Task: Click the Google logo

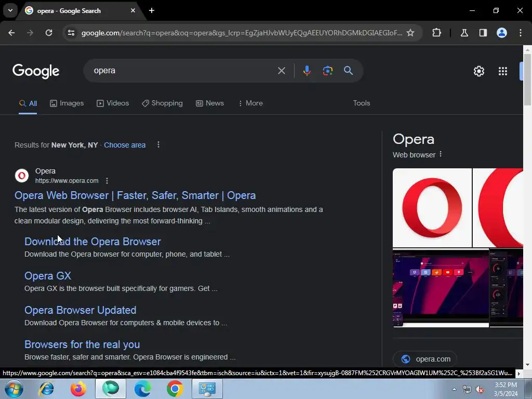Action: 36,71
